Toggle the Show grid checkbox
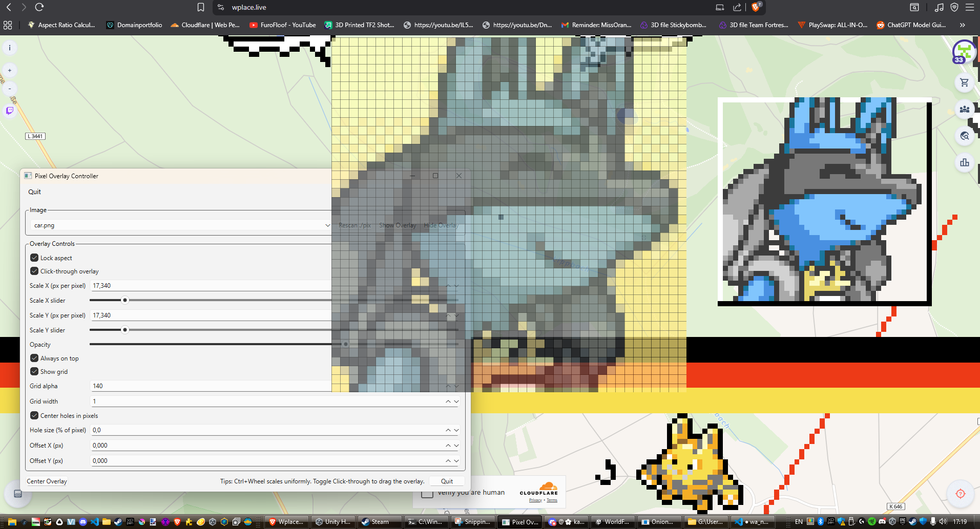This screenshot has width=980, height=529. coord(34,371)
